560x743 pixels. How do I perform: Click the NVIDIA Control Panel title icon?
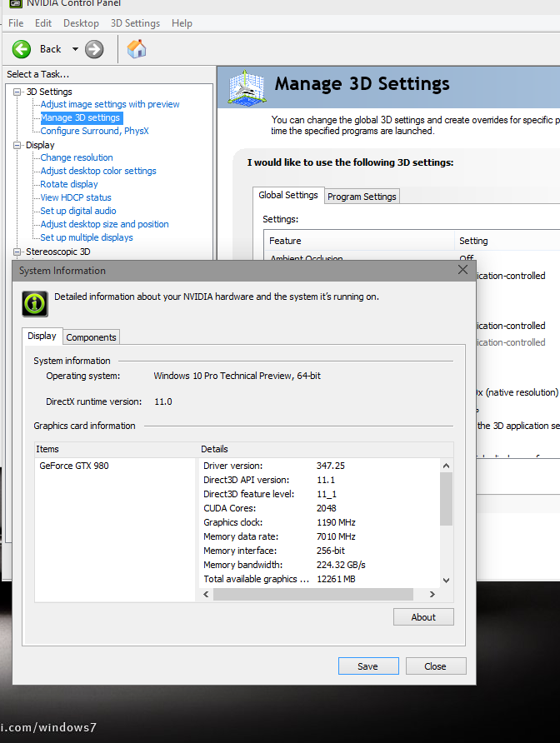coord(15,4)
